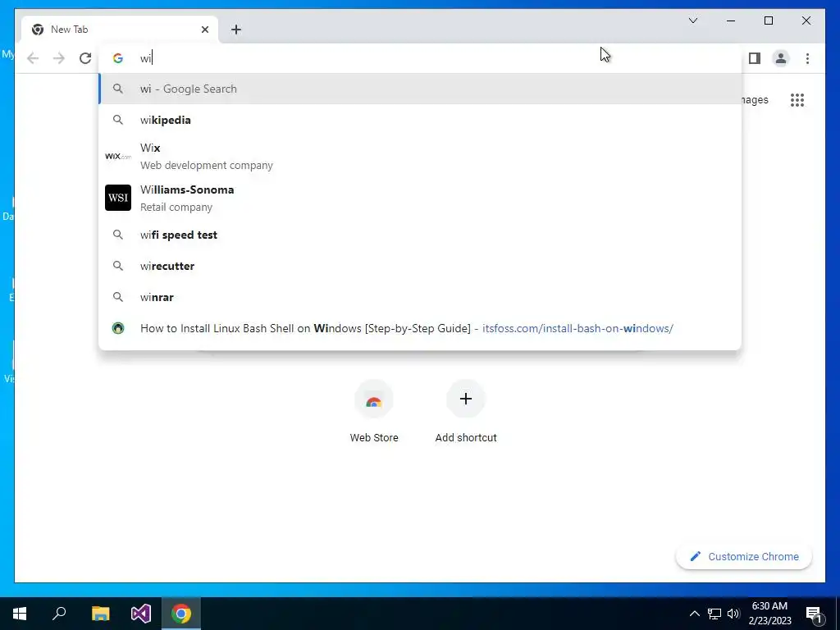Viewport: 840px width, 630px height.
Task: Click the Google G icon in omnibox
Action: point(118,58)
